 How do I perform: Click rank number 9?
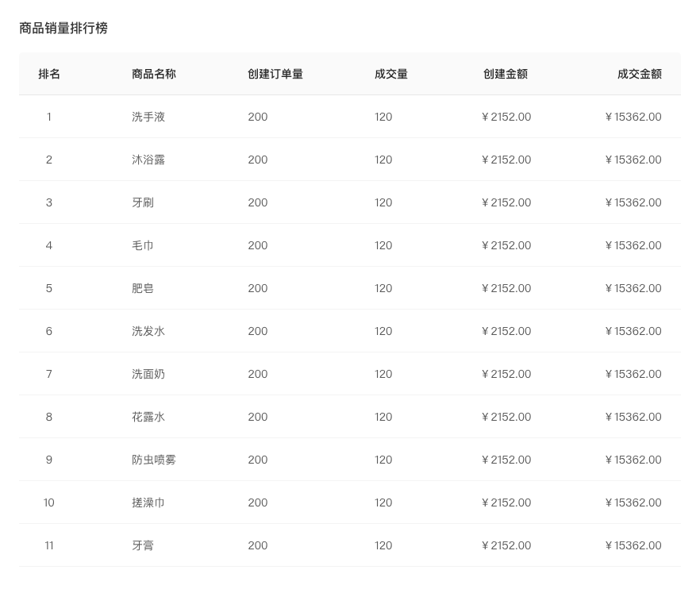pos(49,460)
